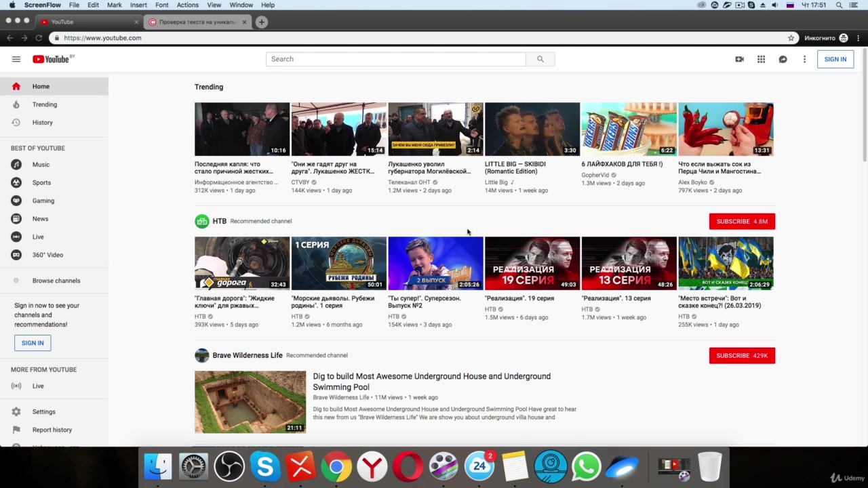868x488 pixels.
Task: Click the page vertical scrollbar
Action: [864, 105]
